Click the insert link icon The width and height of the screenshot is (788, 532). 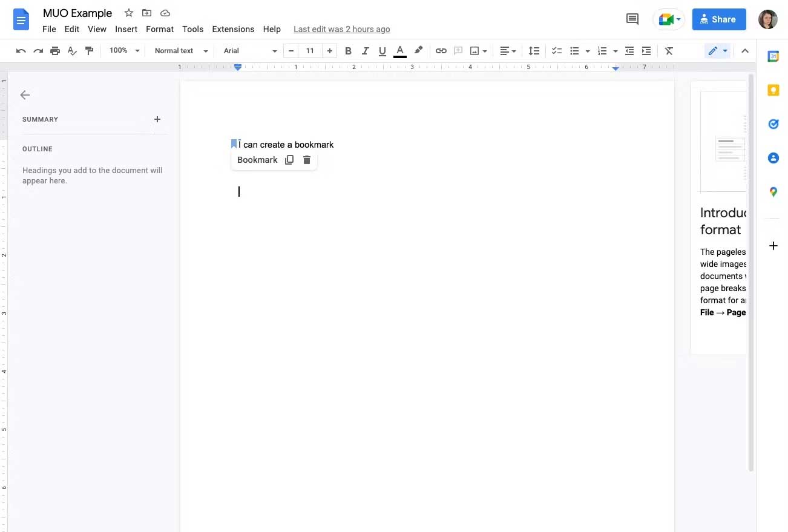click(441, 51)
